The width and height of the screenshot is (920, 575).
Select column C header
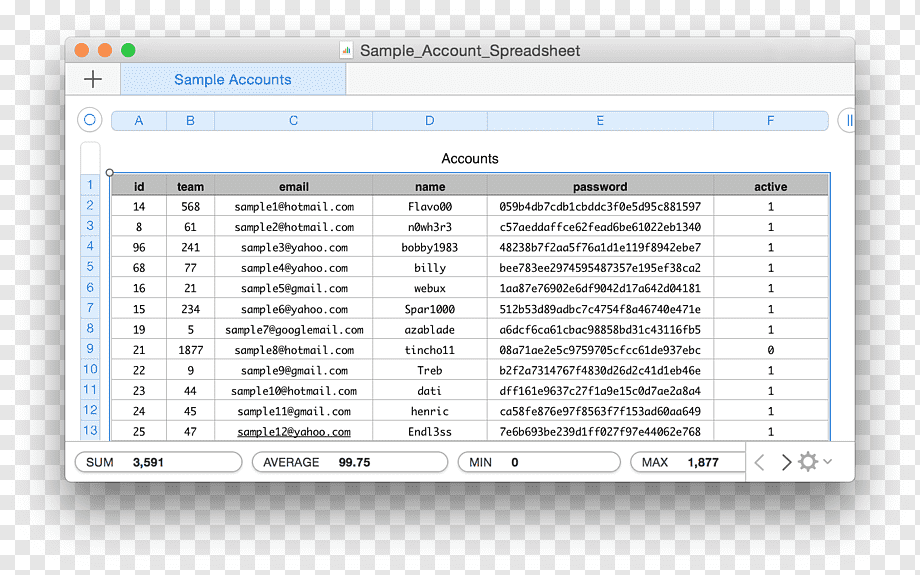[x=293, y=120]
